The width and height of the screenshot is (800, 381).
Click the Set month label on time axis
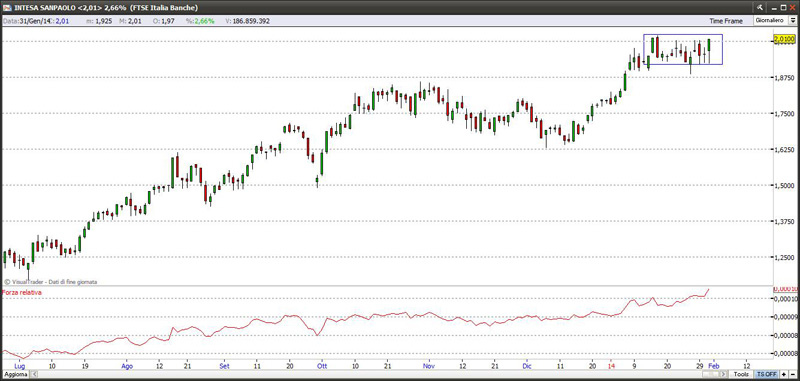(224, 366)
